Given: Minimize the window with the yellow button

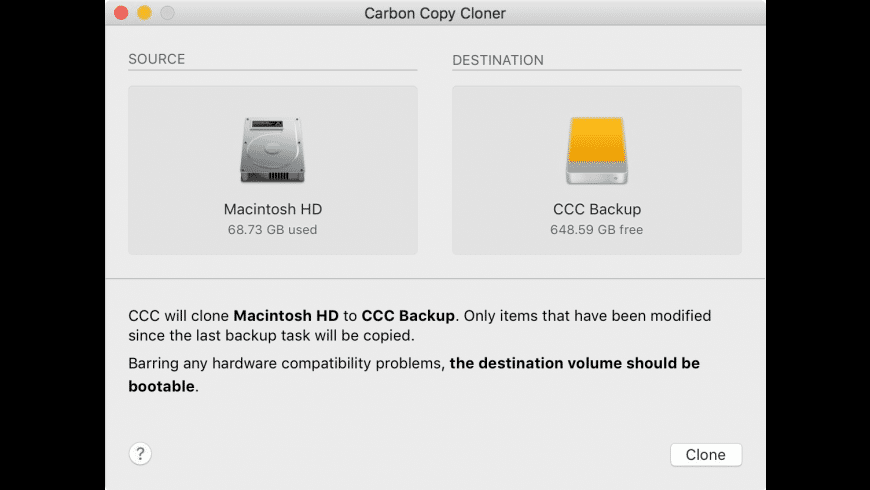Looking at the screenshot, I should click(x=144, y=13).
